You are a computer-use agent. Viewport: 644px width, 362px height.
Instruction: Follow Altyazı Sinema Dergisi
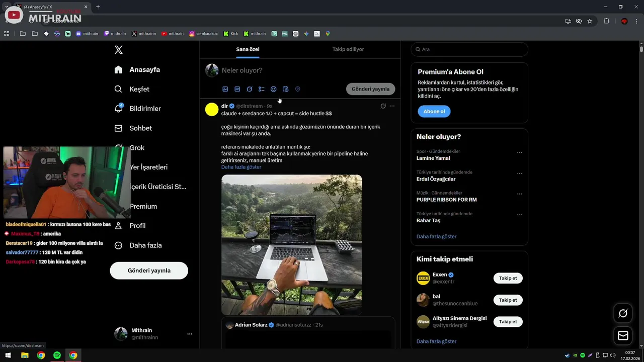tap(508, 322)
